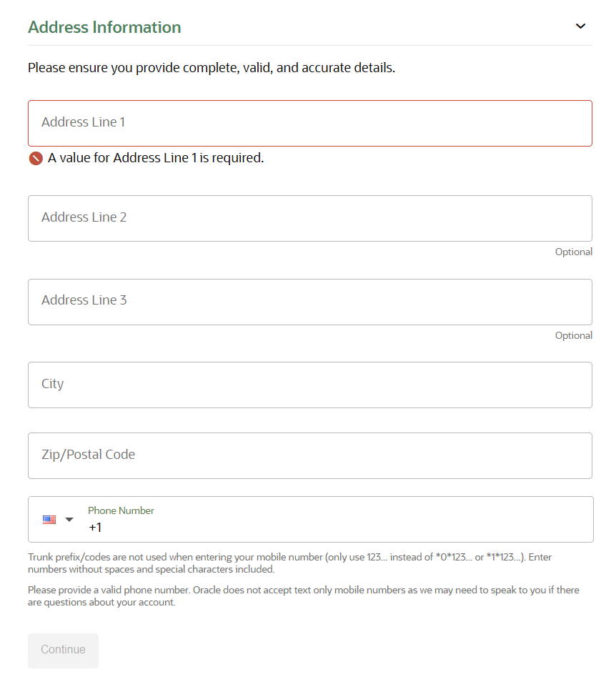This screenshot has height=677, width=616.
Task: Click the Optional label under Address Line 2
Action: click(x=573, y=252)
